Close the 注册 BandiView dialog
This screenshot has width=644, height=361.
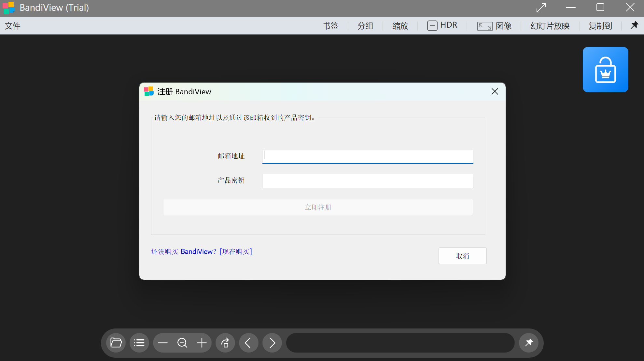495,91
